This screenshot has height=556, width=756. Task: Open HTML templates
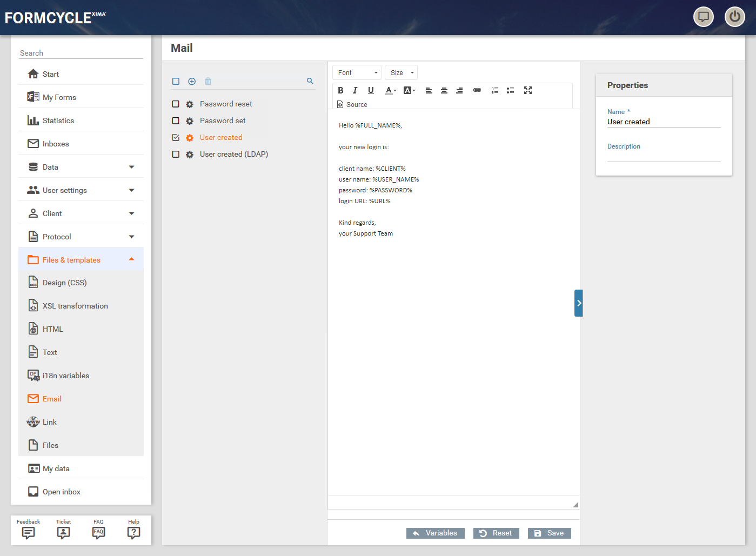[81, 329]
